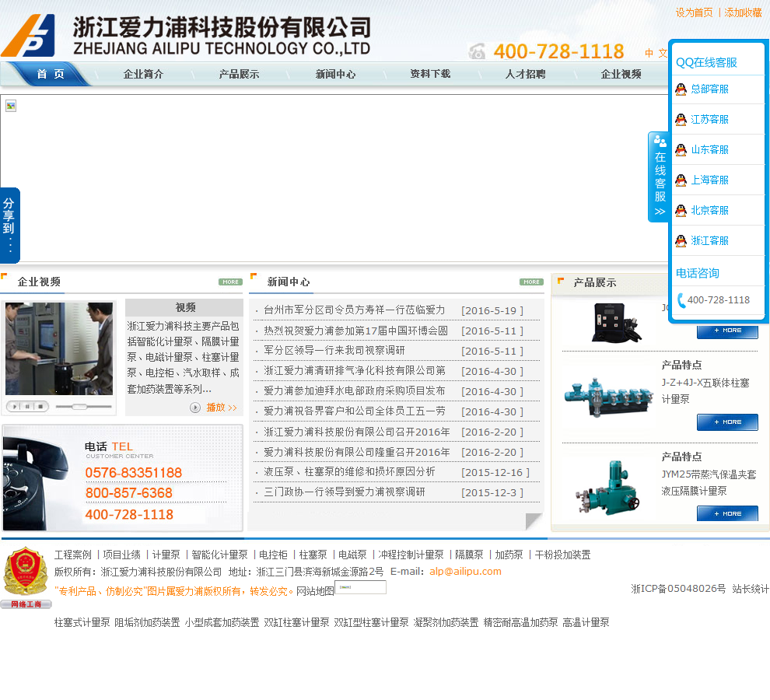Image resolution: width=770 pixels, height=700 pixels.
Task: Click QQ penguin icon for 江苏客服
Action: (681, 119)
